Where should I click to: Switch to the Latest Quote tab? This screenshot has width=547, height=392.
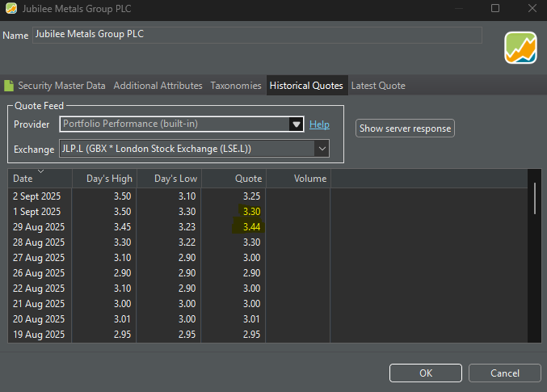pyautogui.click(x=377, y=86)
